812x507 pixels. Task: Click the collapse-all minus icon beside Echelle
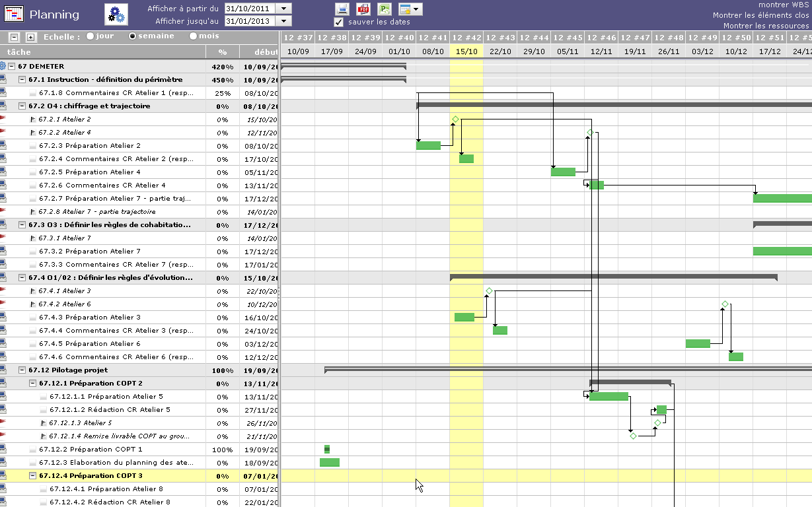pyautogui.click(x=15, y=37)
